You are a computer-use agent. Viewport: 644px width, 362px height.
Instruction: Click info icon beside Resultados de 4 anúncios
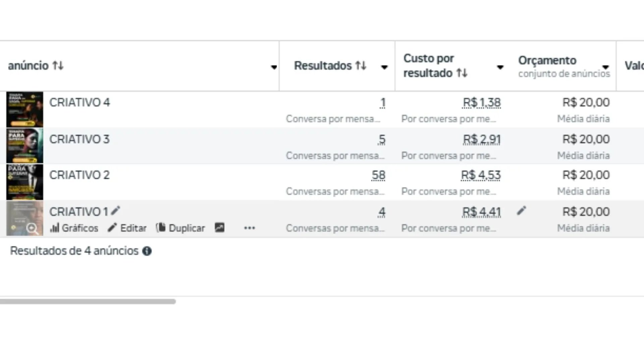coord(147,251)
